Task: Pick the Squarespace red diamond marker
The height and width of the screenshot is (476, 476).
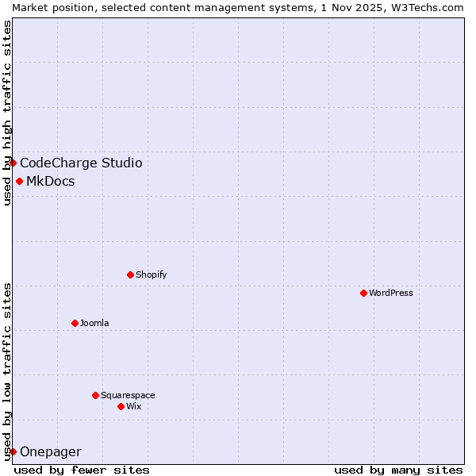Action: coord(95,395)
